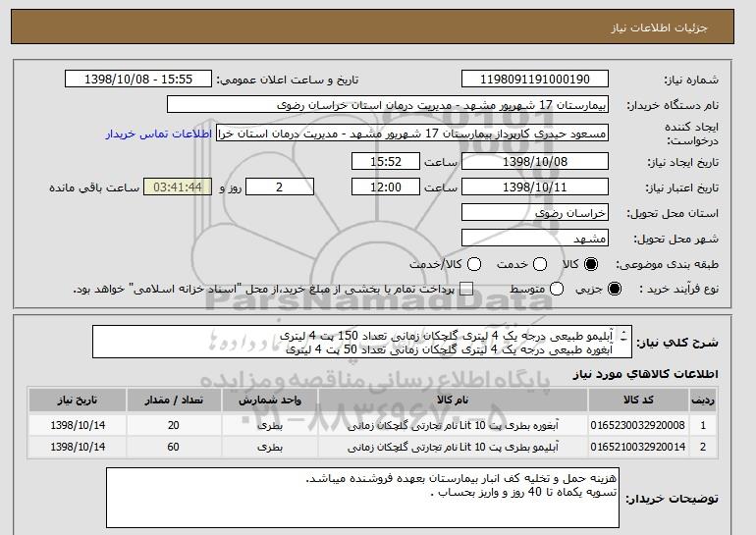Click the شهر محل تحویل field مشهد
756x535 pixels.
(x=535, y=239)
